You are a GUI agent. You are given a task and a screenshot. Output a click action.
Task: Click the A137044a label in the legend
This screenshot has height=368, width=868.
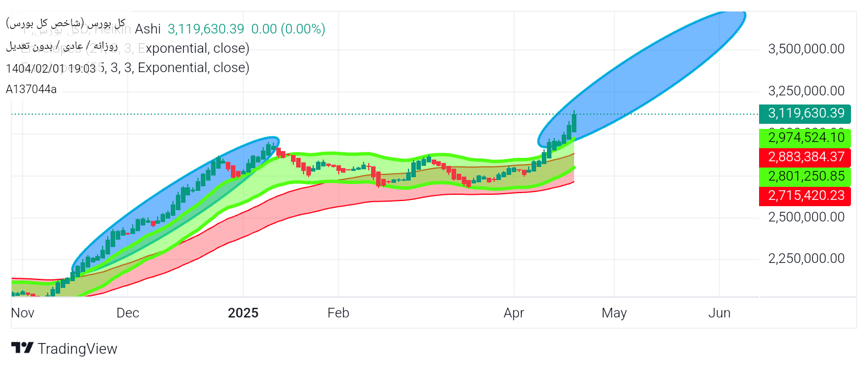point(31,89)
